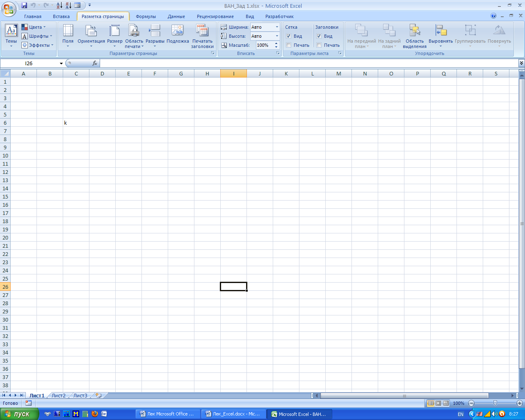Customize the Quick Access Toolbar dropdown
Image resolution: width=525 pixels, height=420 pixels.
coord(90,5)
